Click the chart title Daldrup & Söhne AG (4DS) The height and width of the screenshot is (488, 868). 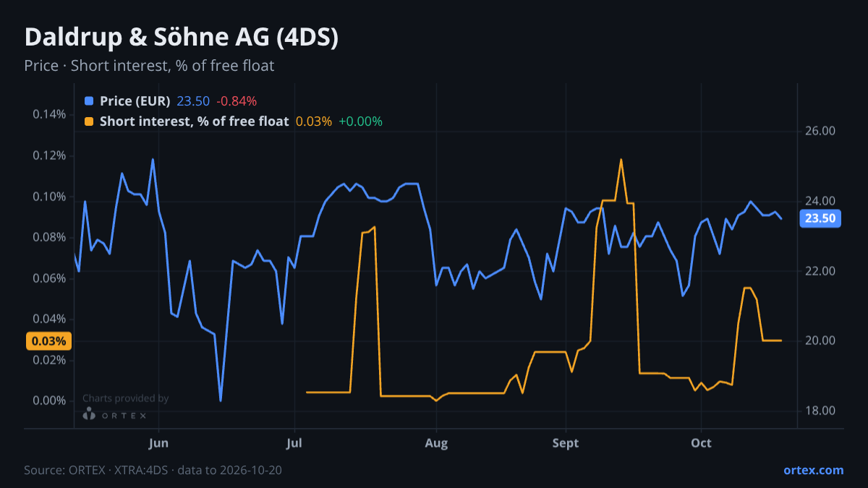pyautogui.click(x=182, y=38)
